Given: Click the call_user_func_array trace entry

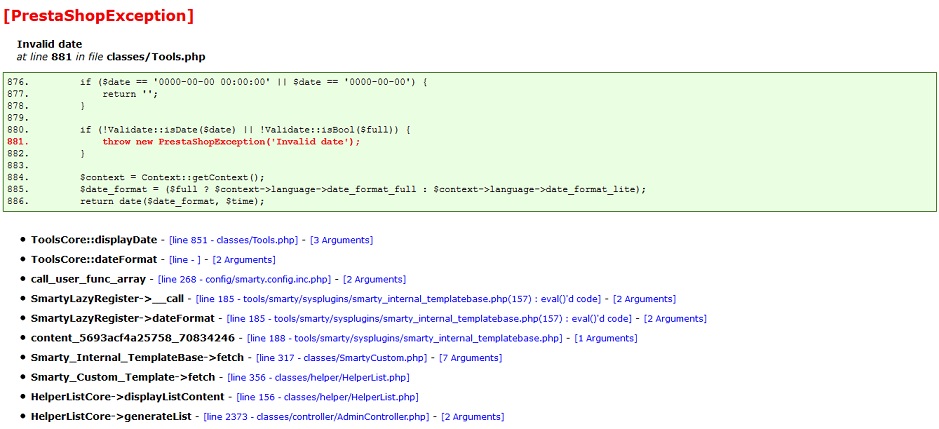Looking at the screenshot, I should point(88,279).
